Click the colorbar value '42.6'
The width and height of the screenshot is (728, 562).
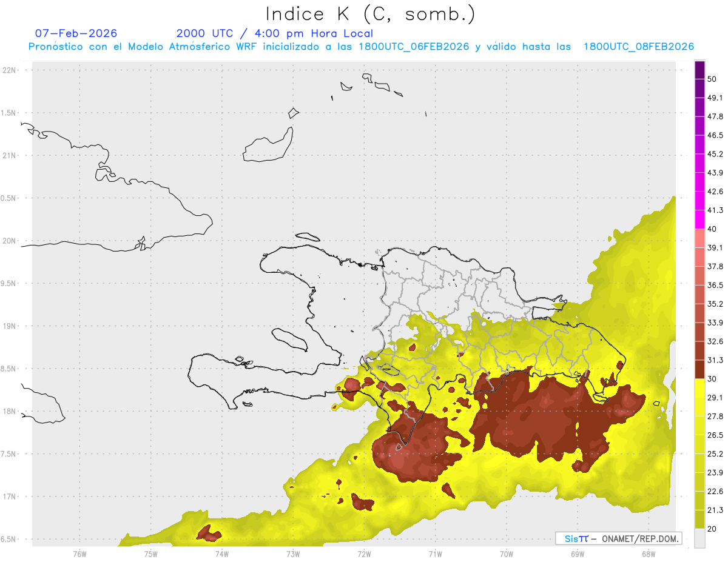click(715, 192)
